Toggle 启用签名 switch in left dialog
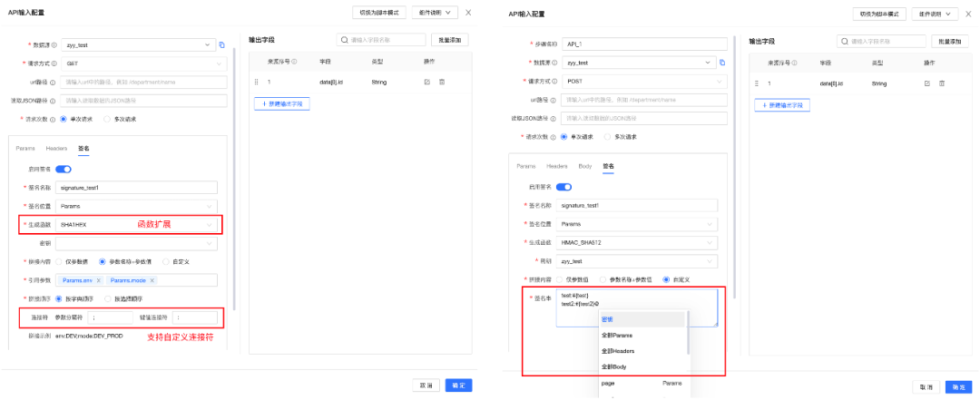980x400 pixels. click(64, 169)
